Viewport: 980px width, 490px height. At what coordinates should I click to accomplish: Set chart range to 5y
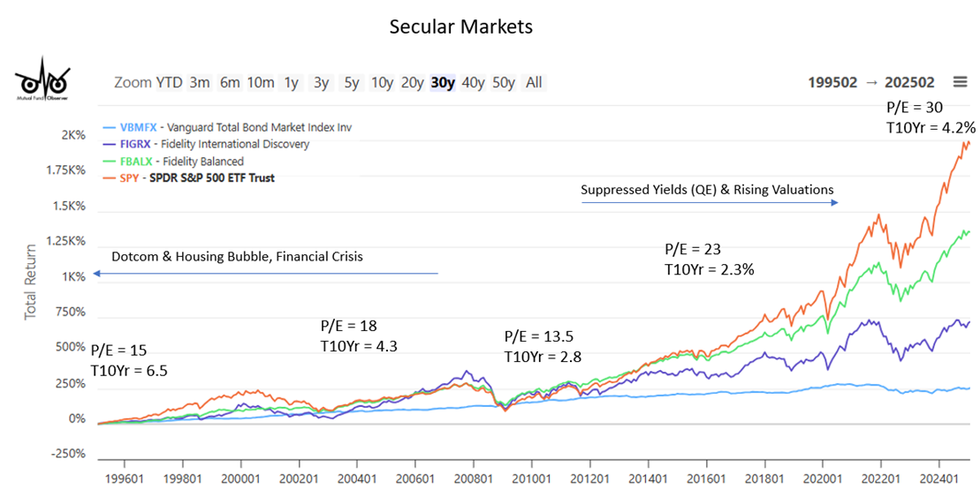pos(352,83)
